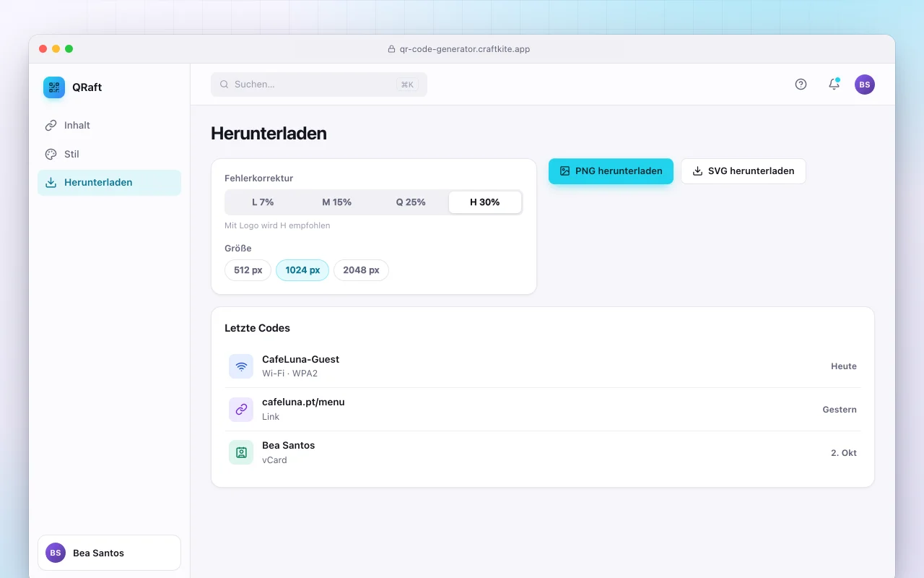Click the search magnifier icon

pos(225,85)
